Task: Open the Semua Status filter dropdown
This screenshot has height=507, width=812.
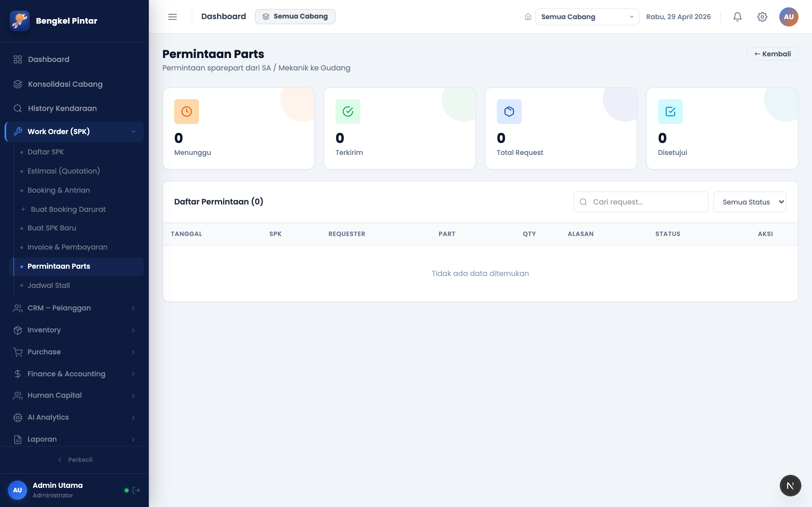Action: pyautogui.click(x=750, y=202)
